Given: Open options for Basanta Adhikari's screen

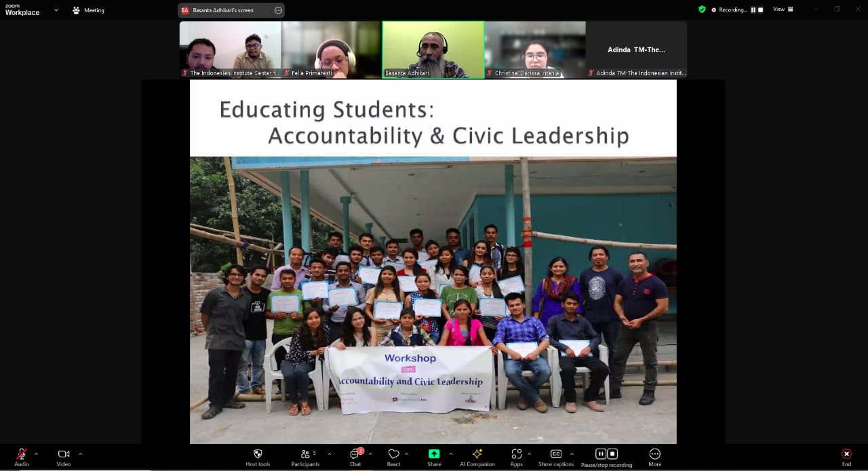Looking at the screenshot, I should pyautogui.click(x=278, y=10).
